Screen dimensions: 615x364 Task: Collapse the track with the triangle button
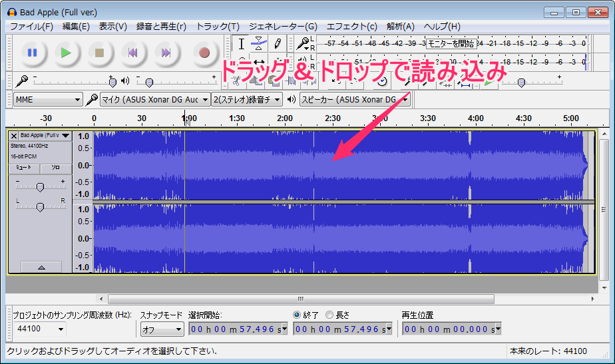coord(41,267)
